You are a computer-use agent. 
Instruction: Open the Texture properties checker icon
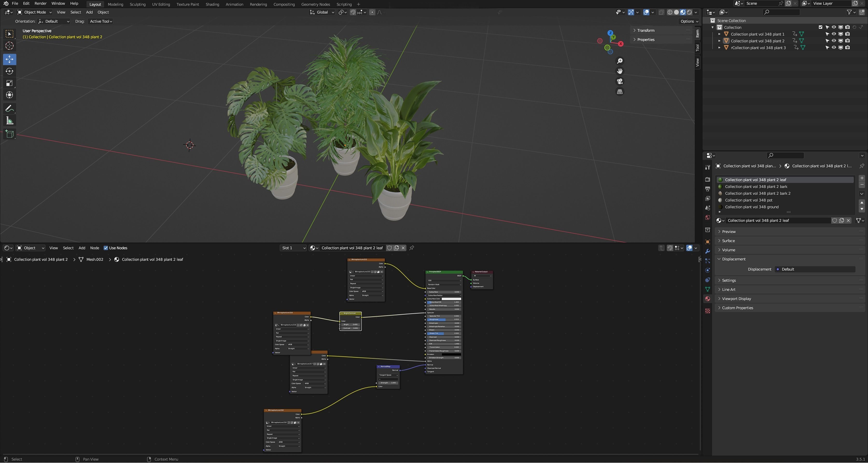[707, 311]
